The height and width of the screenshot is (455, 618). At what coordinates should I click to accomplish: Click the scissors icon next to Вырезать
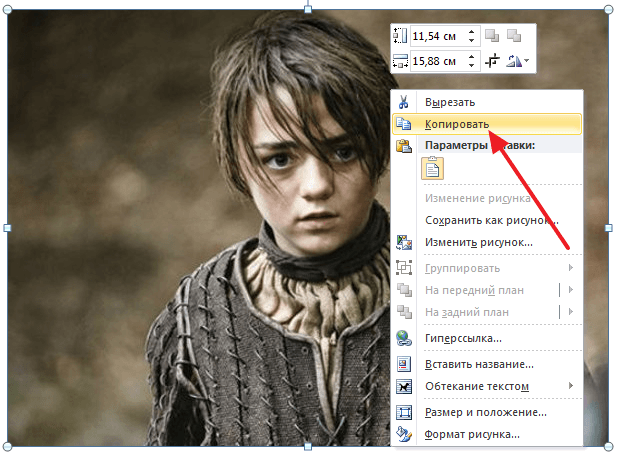pyautogui.click(x=404, y=103)
